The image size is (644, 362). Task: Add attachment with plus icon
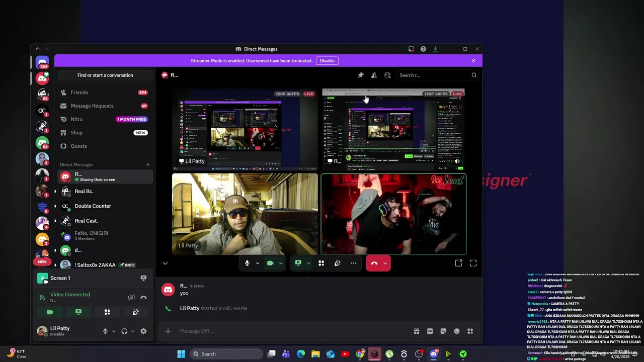click(x=168, y=331)
